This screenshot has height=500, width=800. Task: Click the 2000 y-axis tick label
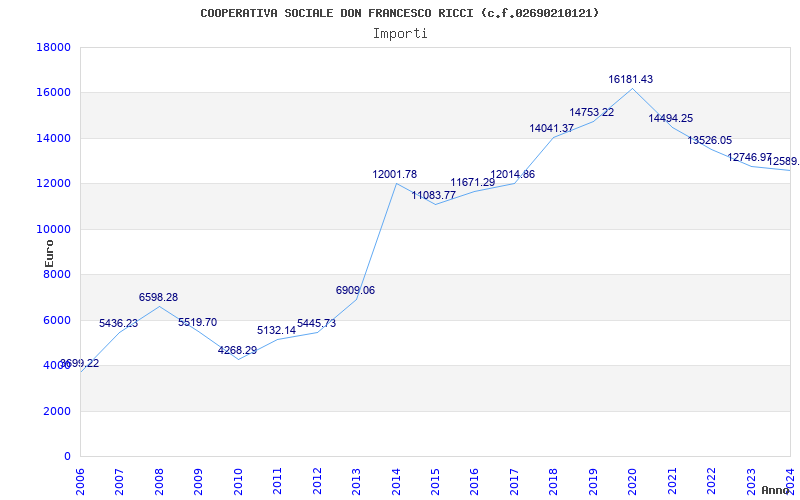tap(57, 411)
